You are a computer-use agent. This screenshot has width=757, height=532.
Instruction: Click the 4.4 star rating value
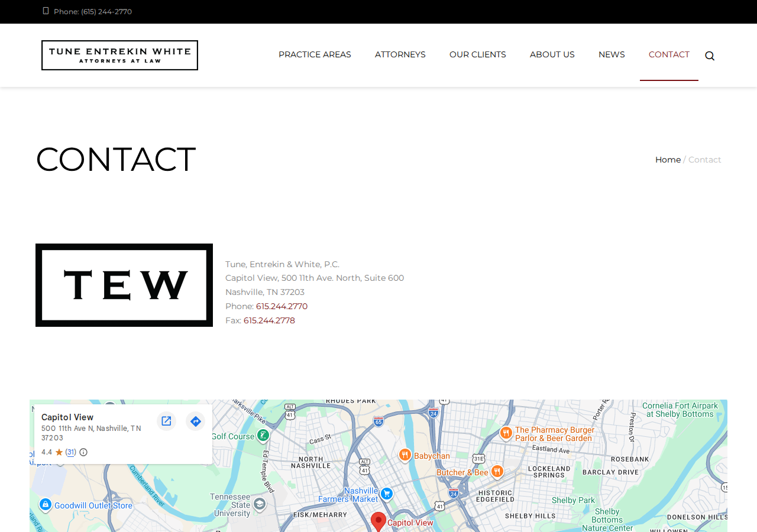pyautogui.click(x=47, y=452)
